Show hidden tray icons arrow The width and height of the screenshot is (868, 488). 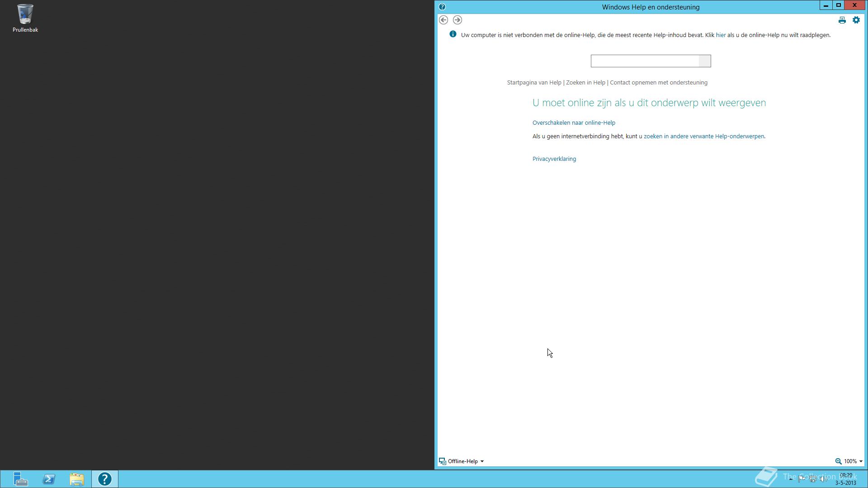point(791,479)
